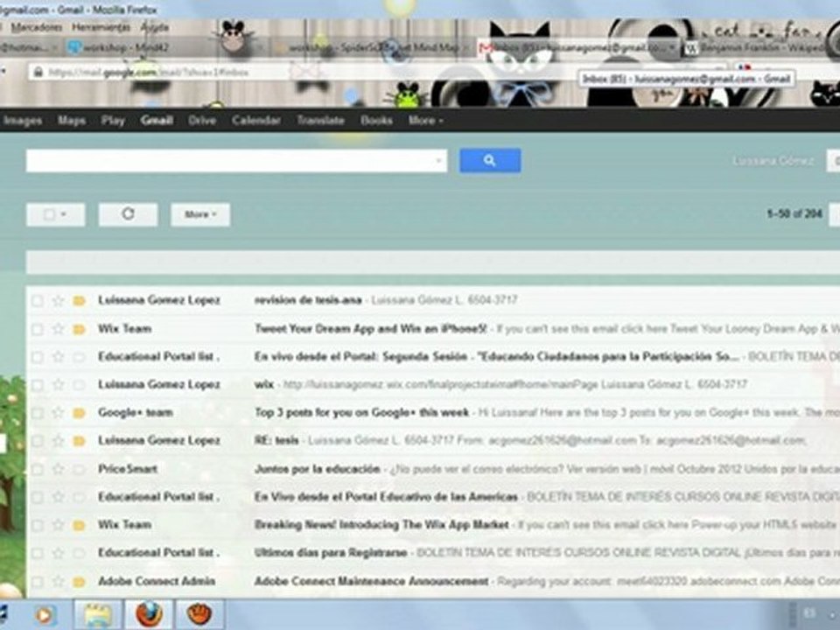Screen dimensions: 840x630
Task: Tick checkbox for revision de tesis-ana email
Action: pos(37,300)
